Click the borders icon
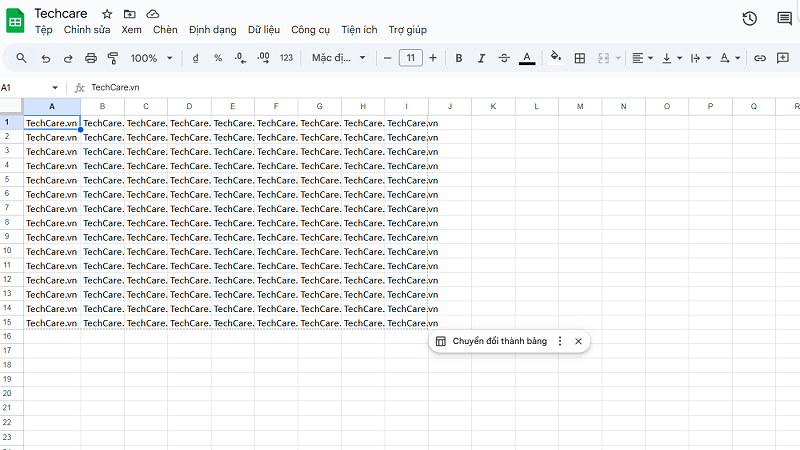Image resolution: width=800 pixels, height=450 pixels. click(579, 58)
